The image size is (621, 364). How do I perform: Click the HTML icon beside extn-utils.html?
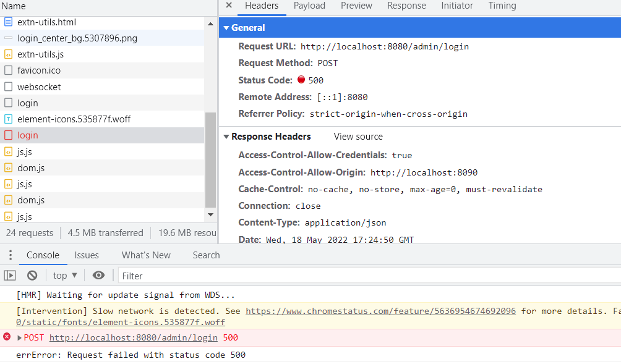pos(9,22)
